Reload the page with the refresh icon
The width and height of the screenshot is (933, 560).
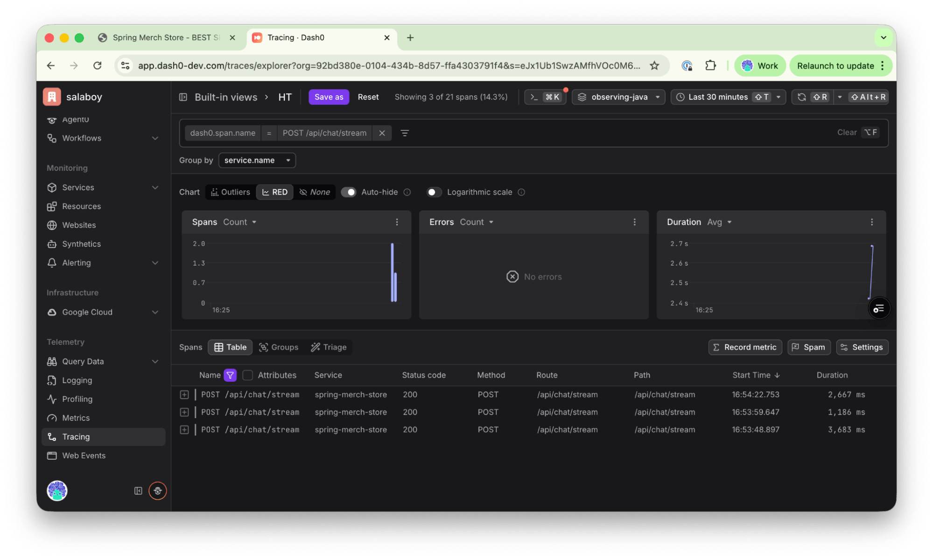coord(97,66)
